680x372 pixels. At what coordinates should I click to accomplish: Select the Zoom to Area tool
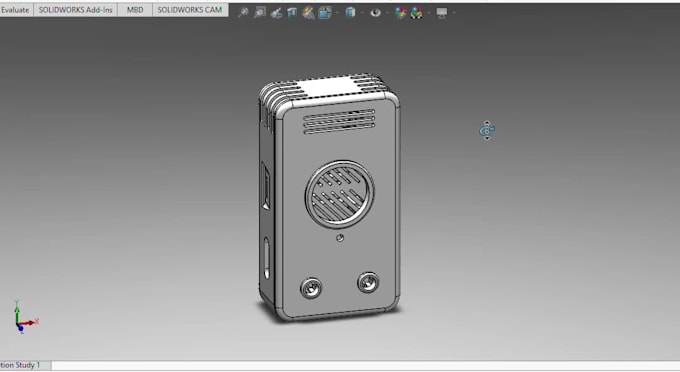[x=260, y=13]
